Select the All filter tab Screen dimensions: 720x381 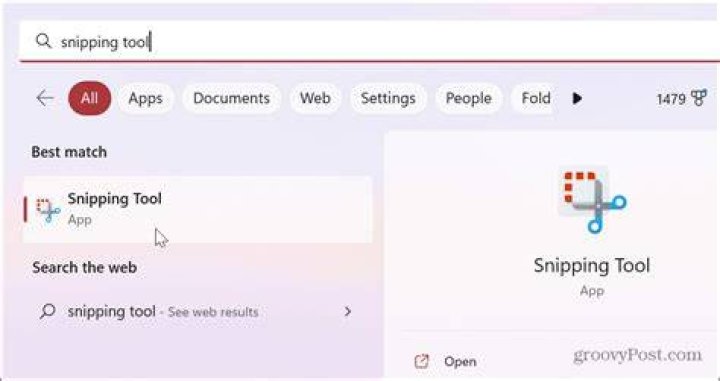[x=90, y=98]
